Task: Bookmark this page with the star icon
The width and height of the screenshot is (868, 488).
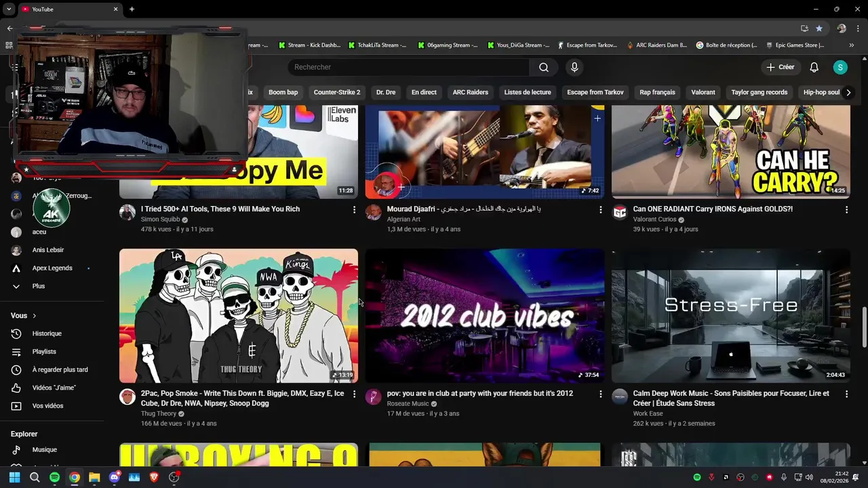Action: [x=819, y=28]
